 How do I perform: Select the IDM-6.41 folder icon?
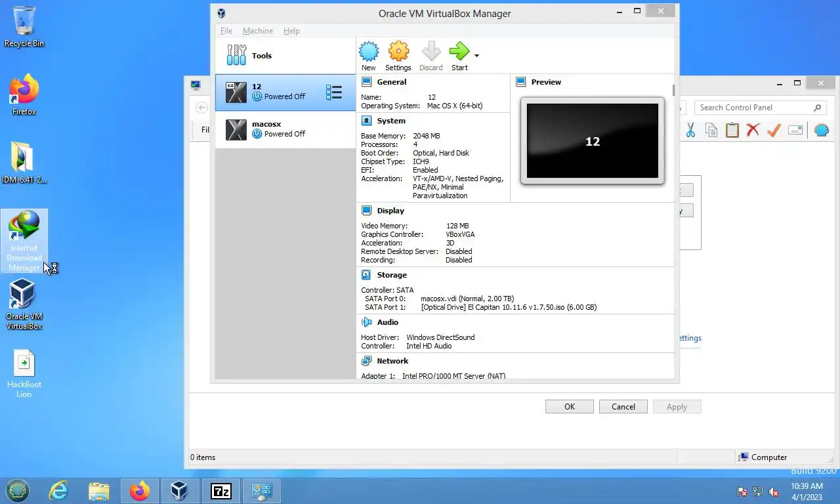tap(24, 163)
